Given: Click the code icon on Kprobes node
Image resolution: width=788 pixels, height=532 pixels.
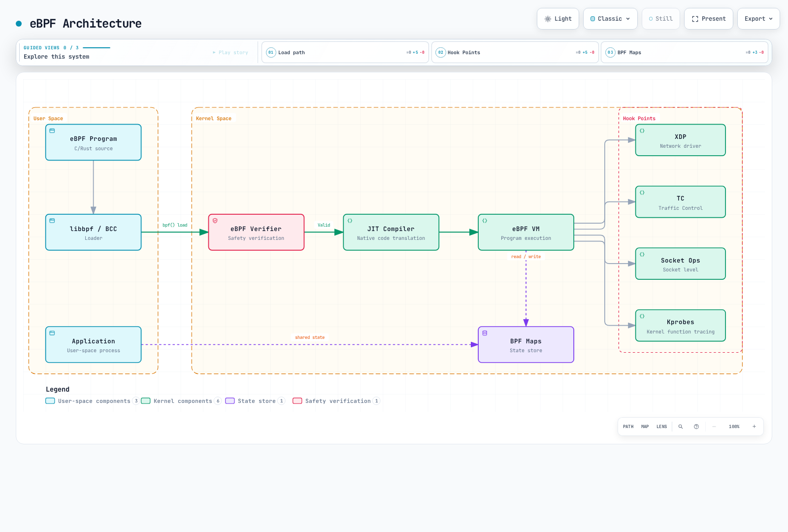Looking at the screenshot, I should tap(642, 316).
